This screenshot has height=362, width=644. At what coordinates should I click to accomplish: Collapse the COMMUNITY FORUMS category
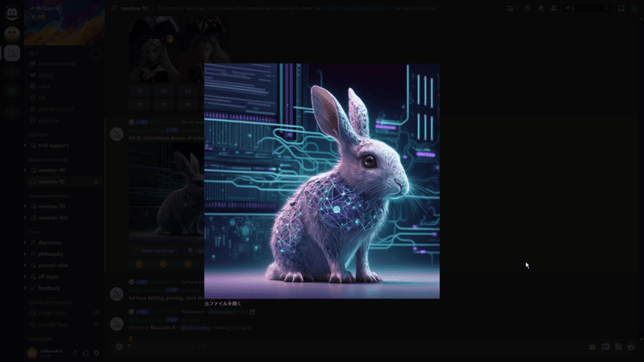coord(48,303)
